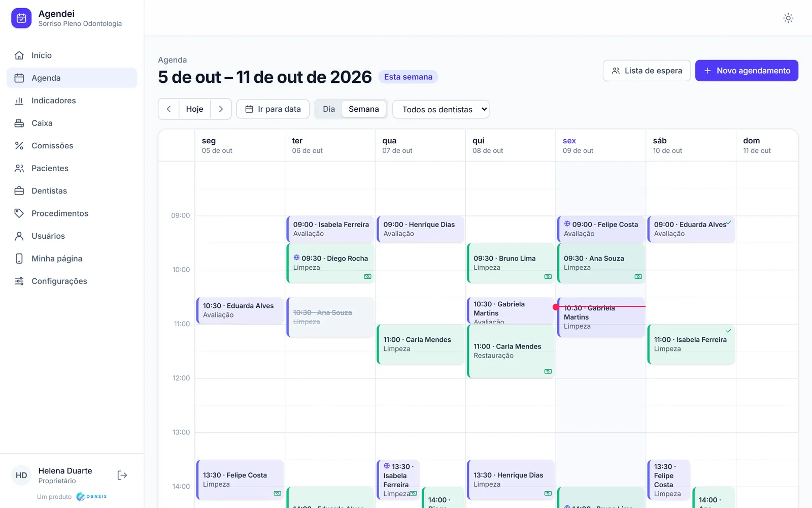Click the Agendei calendar logo icon
Screen dimensions: 812x508
point(21,18)
